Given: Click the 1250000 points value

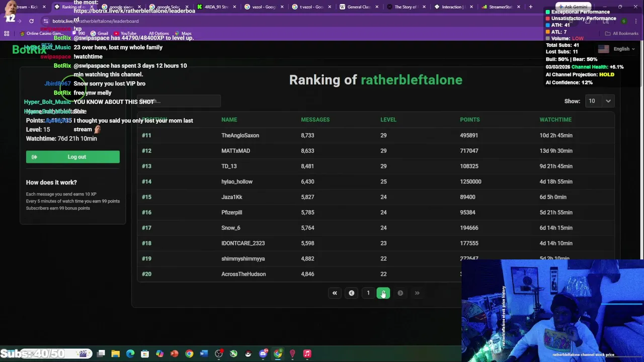Looking at the screenshot, I should click(470, 182).
